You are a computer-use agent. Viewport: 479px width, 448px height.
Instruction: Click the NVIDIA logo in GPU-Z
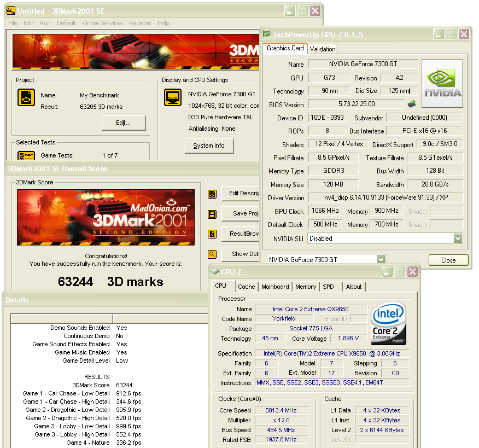pos(442,84)
